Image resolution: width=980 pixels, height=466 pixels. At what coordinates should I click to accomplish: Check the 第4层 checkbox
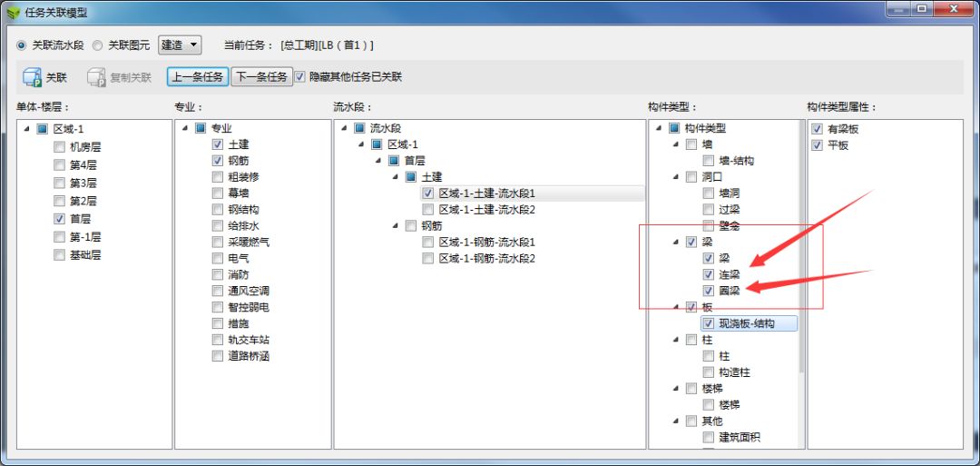click(x=59, y=165)
